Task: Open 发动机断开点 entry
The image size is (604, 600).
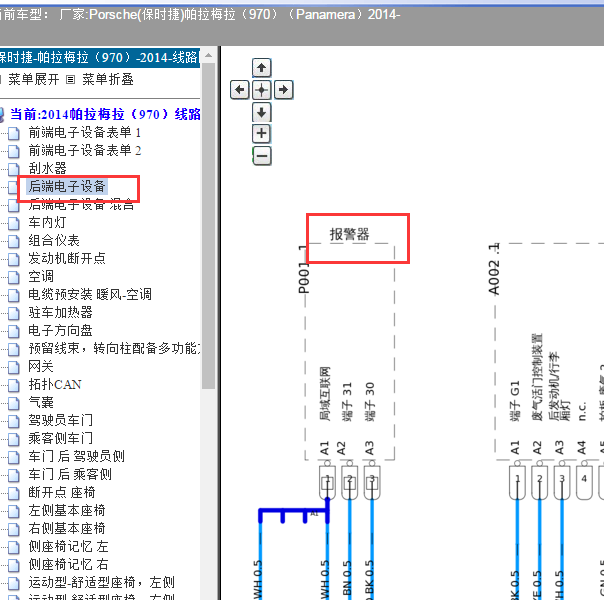Action: (x=67, y=258)
